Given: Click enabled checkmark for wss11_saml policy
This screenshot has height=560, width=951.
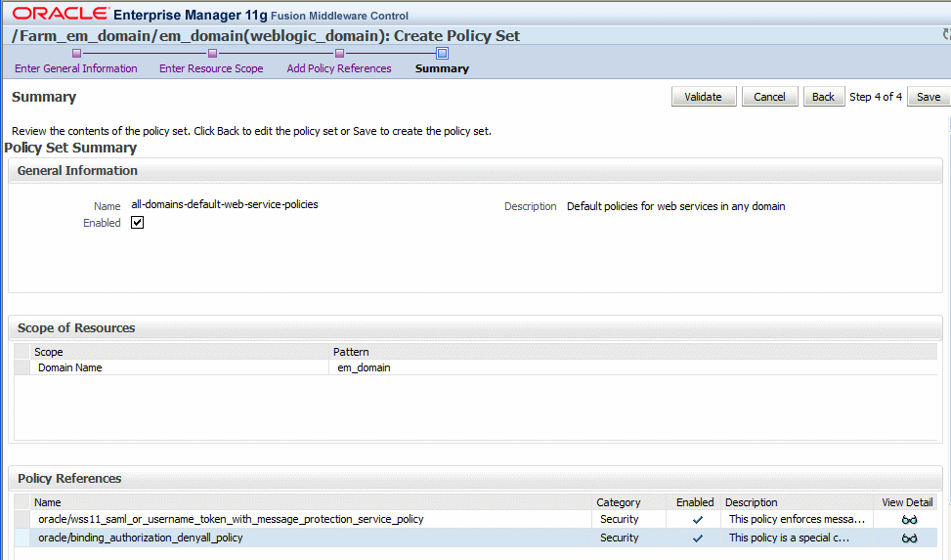Looking at the screenshot, I should (x=698, y=520).
